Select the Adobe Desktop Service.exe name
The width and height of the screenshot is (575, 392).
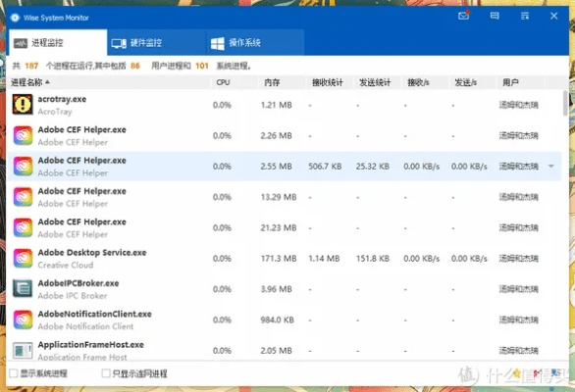tap(92, 253)
